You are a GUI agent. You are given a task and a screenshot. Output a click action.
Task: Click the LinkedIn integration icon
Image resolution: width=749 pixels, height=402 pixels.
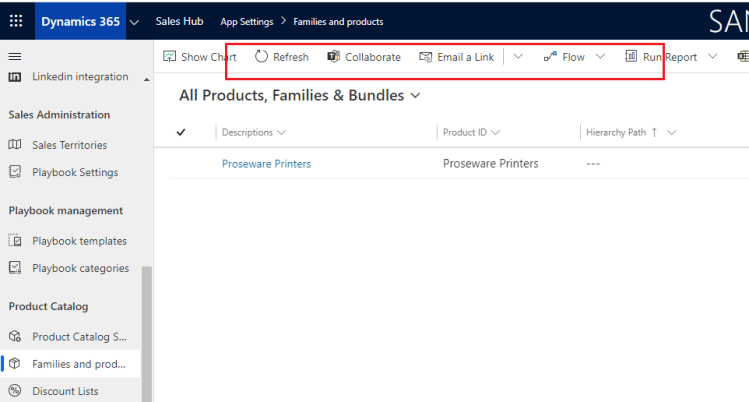coord(15,77)
